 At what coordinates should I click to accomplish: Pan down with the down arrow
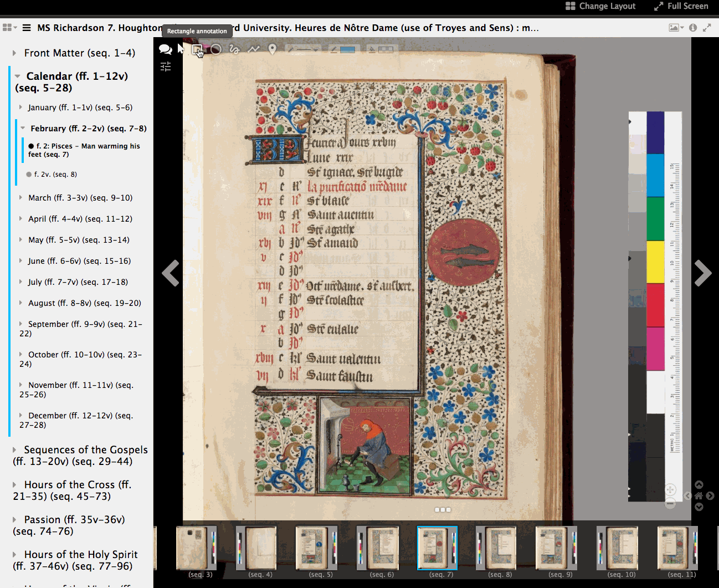tap(699, 507)
